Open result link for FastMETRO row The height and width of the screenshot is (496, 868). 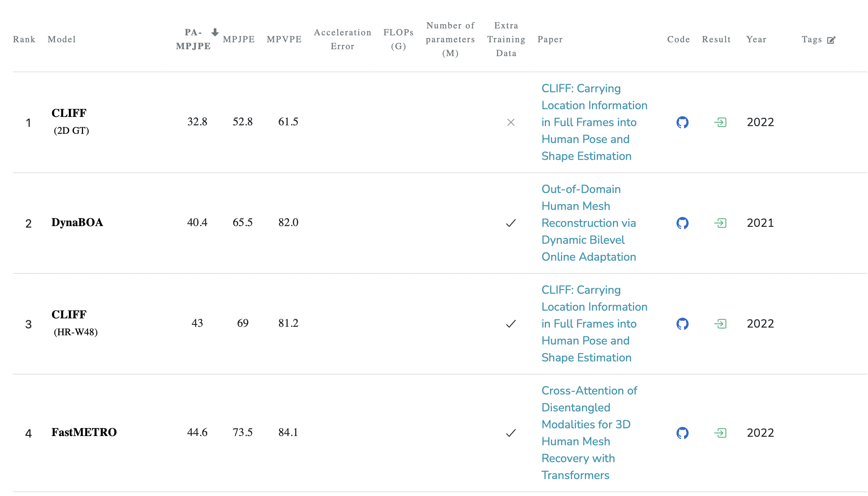(x=720, y=433)
